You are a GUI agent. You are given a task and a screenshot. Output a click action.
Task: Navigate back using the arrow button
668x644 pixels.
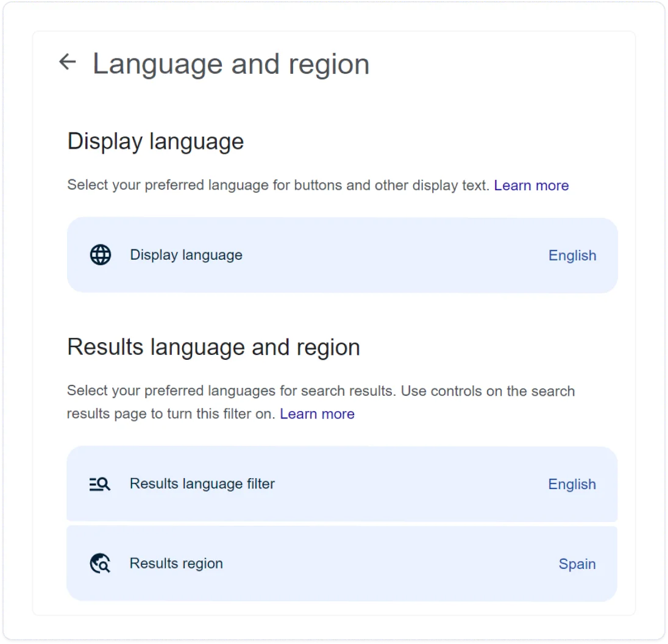tap(67, 62)
